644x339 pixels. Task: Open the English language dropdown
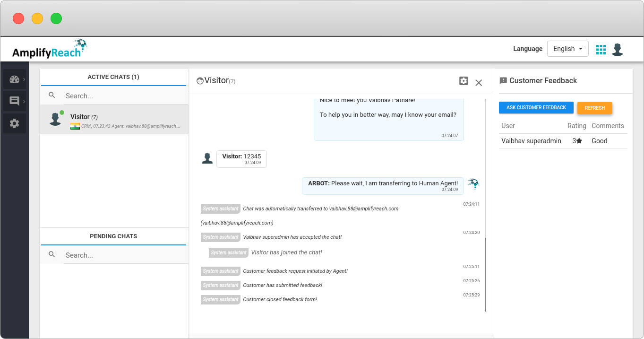567,48
